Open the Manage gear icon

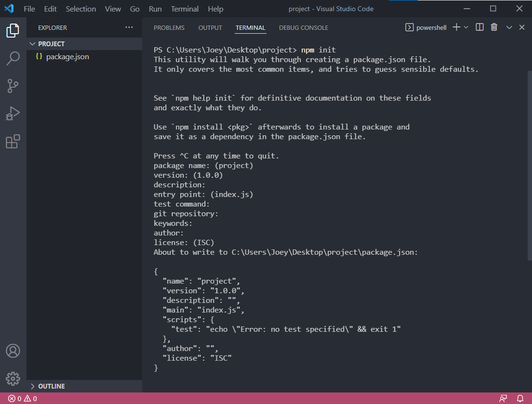click(13, 378)
